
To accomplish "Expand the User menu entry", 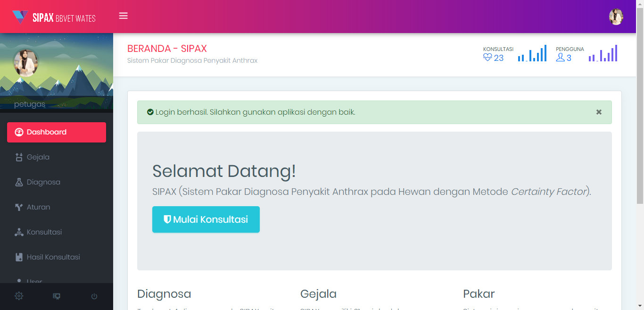I will click(33, 280).
